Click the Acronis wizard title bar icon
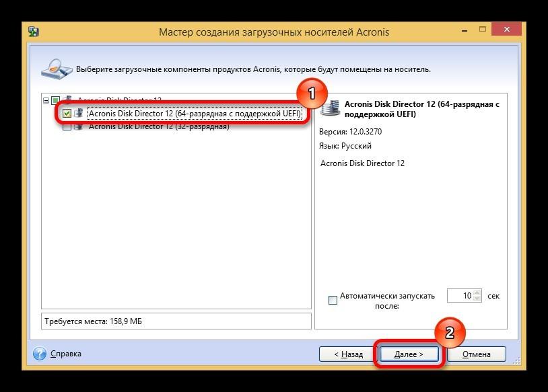This screenshot has height=392, width=548. tap(34, 32)
